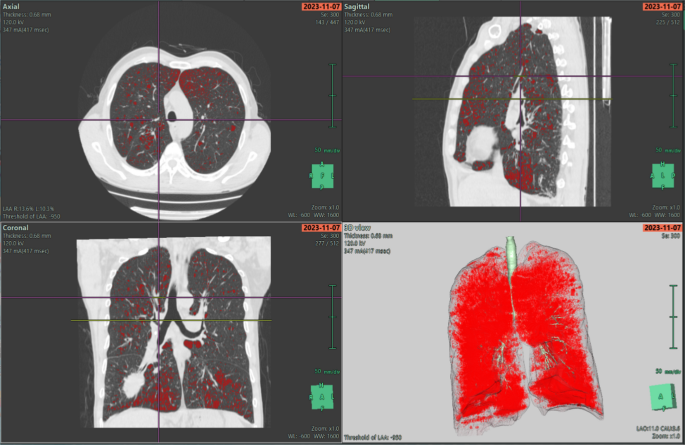Click WL/WW window values in the Sagittal view
Image resolution: width=685 pixels, height=445 pixels.
click(x=654, y=215)
